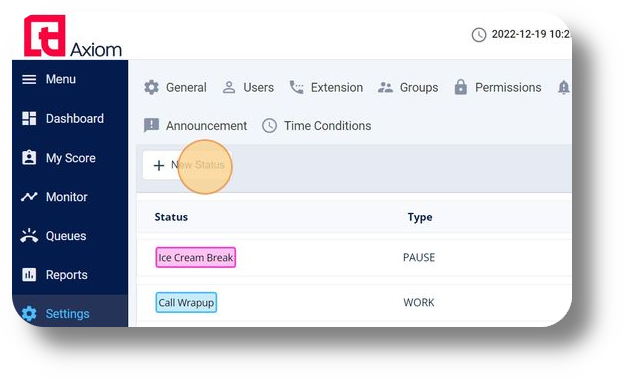This screenshot has height=379, width=624.
Task: Open the Permissions tab
Action: coord(497,87)
